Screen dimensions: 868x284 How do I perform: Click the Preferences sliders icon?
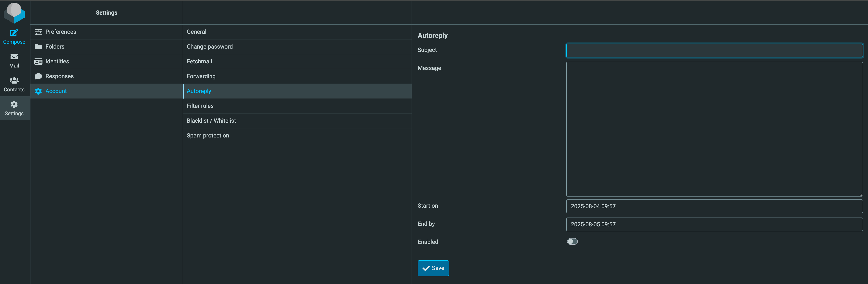click(38, 32)
